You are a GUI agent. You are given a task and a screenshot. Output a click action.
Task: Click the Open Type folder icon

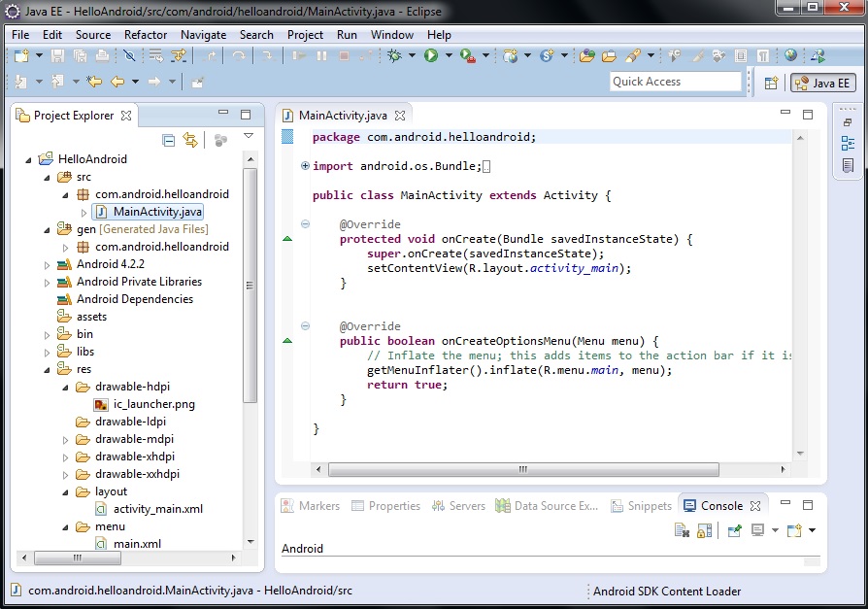coord(587,55)
